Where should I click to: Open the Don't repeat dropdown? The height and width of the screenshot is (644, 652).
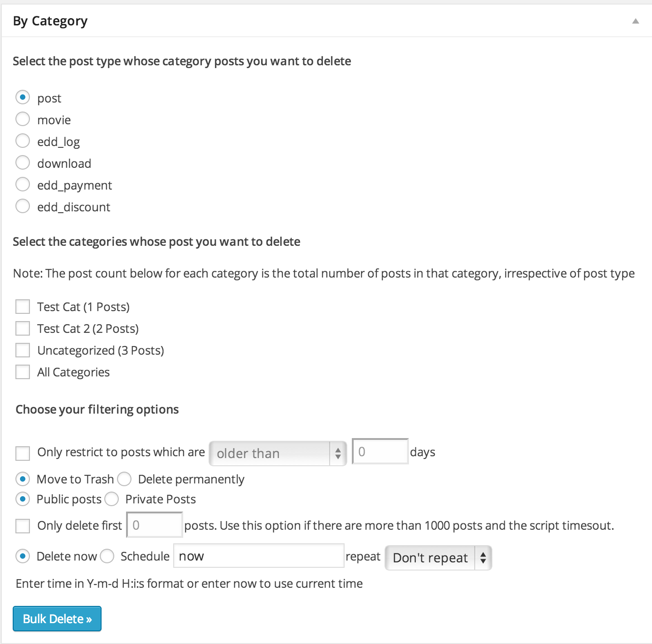(x=438, y=557)
